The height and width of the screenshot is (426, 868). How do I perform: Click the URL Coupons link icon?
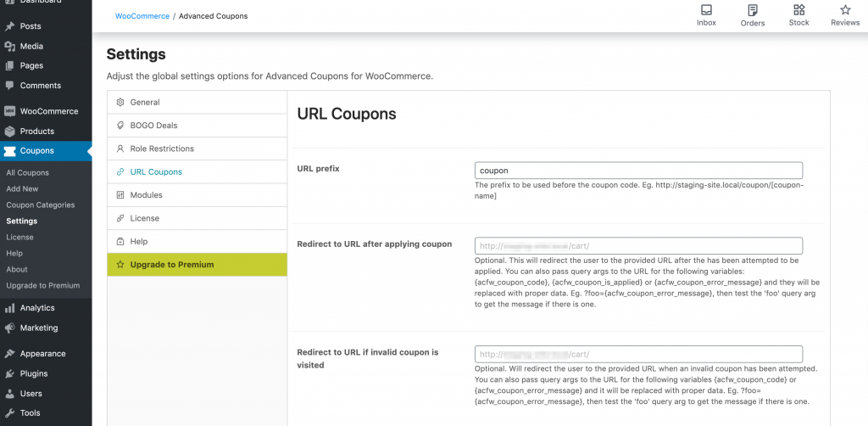coord(120,171)
